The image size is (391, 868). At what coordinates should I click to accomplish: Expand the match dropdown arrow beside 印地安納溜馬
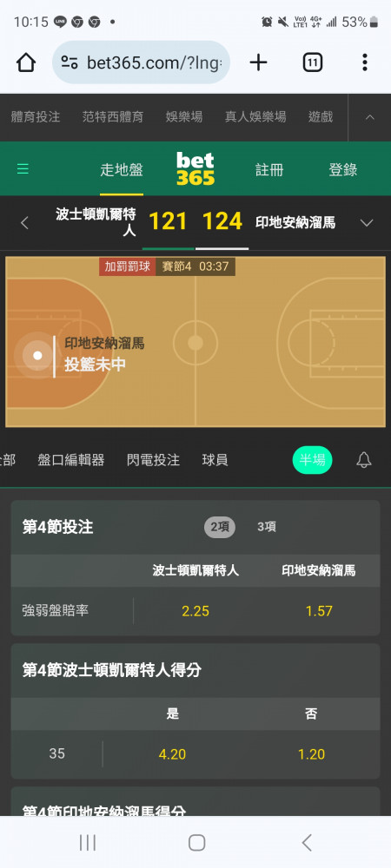(x=366, y=223)
